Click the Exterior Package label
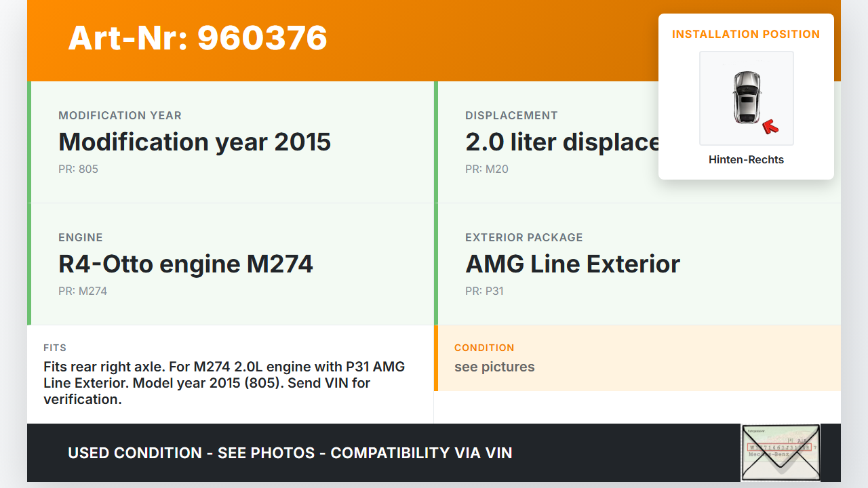 coord(524,237)
